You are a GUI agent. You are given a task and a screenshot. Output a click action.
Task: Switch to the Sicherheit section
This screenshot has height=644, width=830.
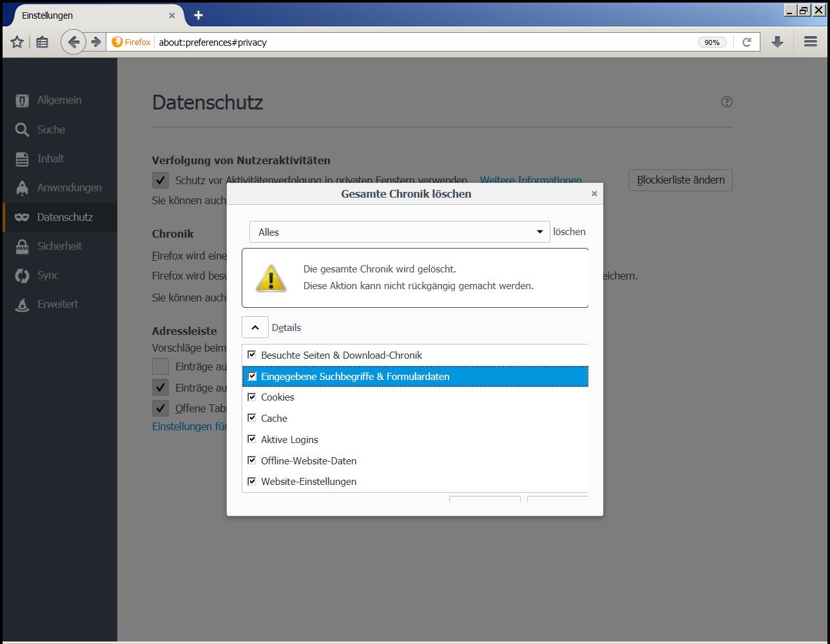pos(60,246)
